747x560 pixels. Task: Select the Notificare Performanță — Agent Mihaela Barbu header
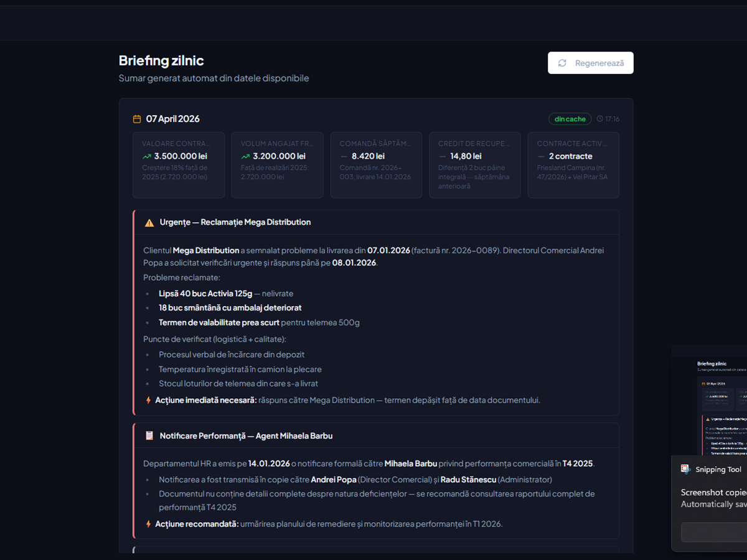coord(377,436)
